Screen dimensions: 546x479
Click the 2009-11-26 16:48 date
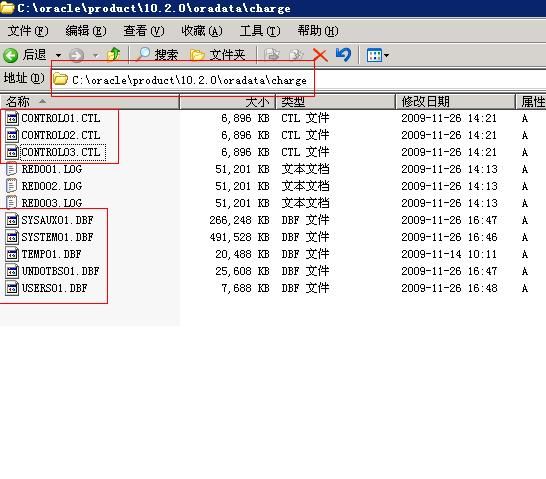[449, 288]
